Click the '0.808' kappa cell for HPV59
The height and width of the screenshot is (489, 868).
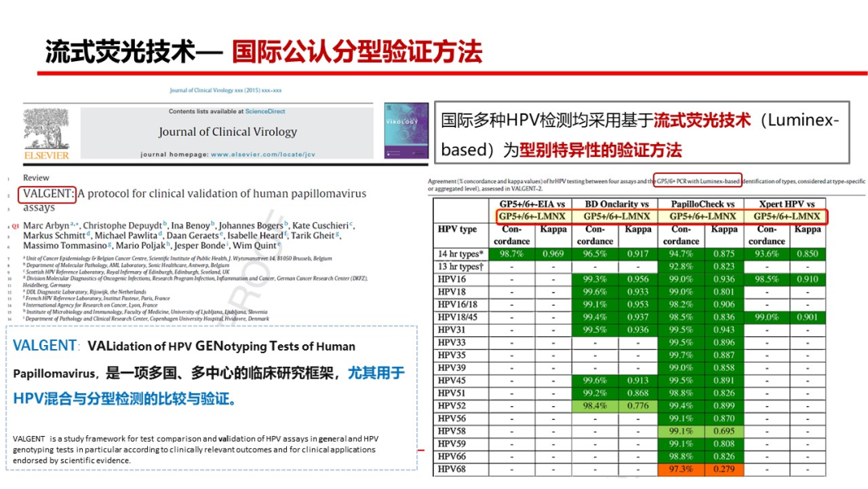tap(723, 444)
